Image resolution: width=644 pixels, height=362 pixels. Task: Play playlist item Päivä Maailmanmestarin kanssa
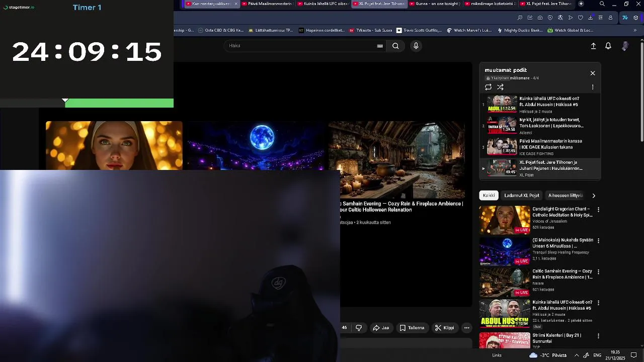[540, 147]
